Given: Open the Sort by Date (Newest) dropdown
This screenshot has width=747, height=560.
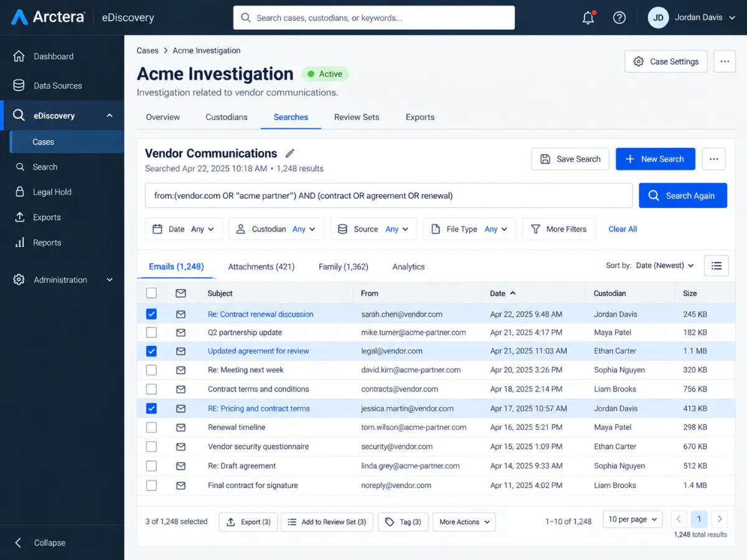Looking at the screenshot, I should pos(665,266).
